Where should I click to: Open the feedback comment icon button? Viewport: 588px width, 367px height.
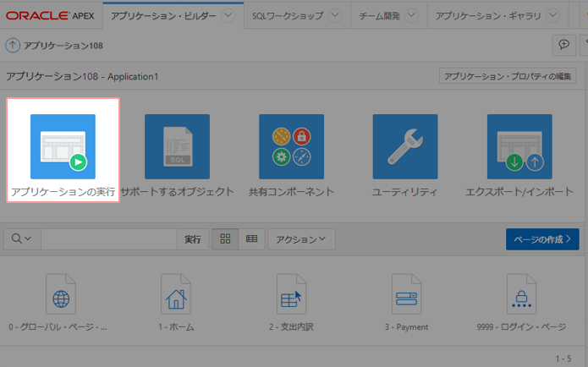point(564,46)
